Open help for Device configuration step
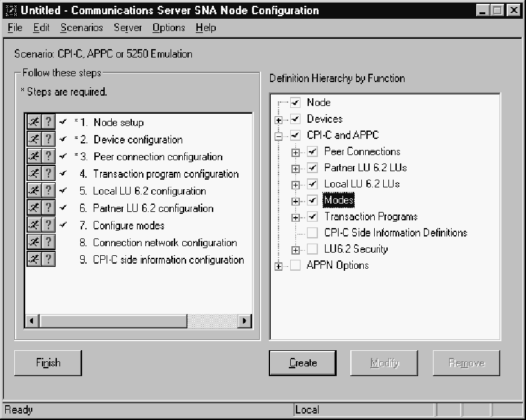526x420 pixels. coord(48,139)
